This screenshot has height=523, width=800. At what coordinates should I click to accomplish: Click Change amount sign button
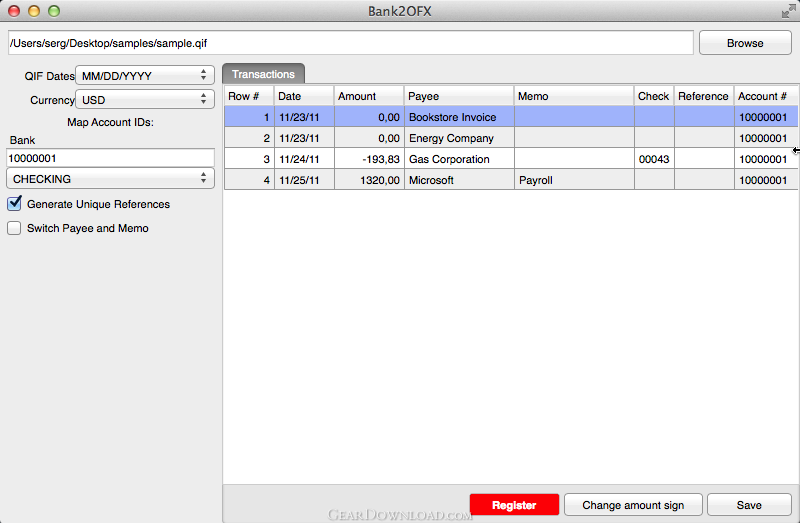click(633, 505)
